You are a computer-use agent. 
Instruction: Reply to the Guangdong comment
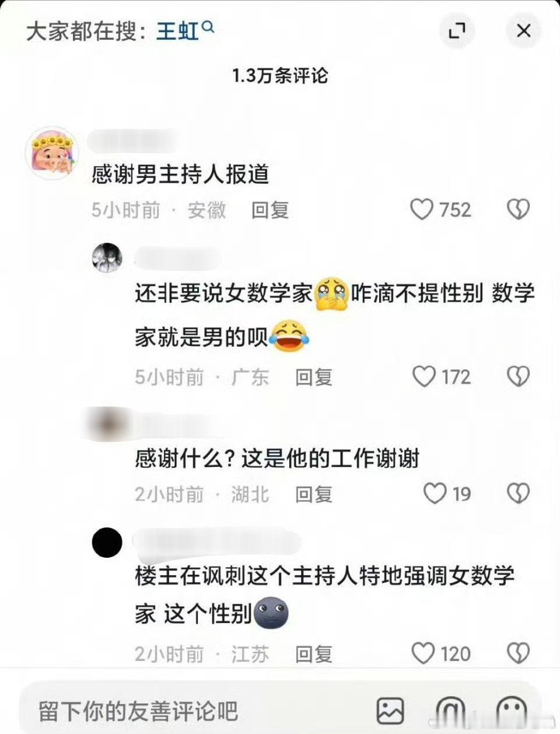[314, 377]
